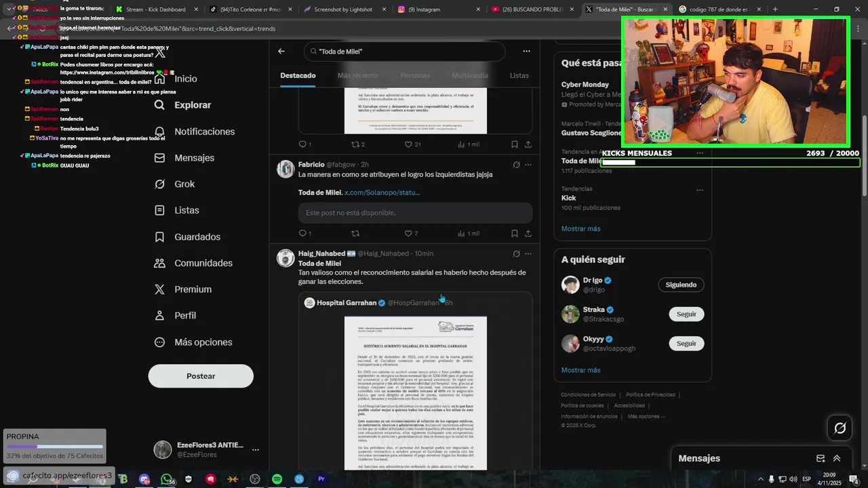The image size is (868, 488).
Task: Switch to Stream - Kick Dashboard browser tab
Action: (x=155, y=9)
